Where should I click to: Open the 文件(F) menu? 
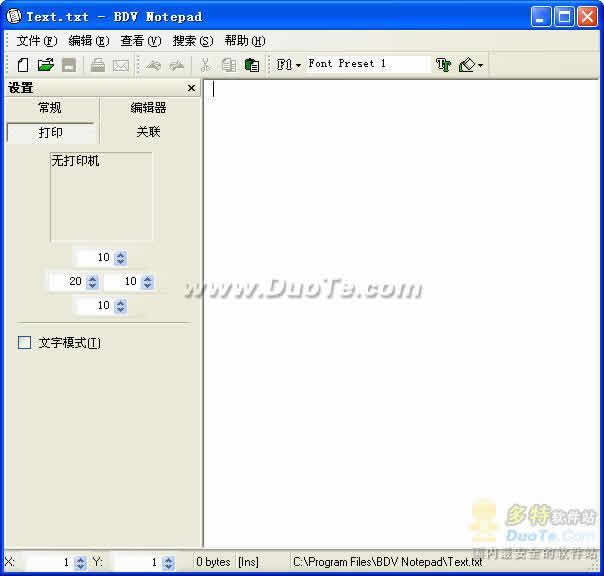click(37, 40)
